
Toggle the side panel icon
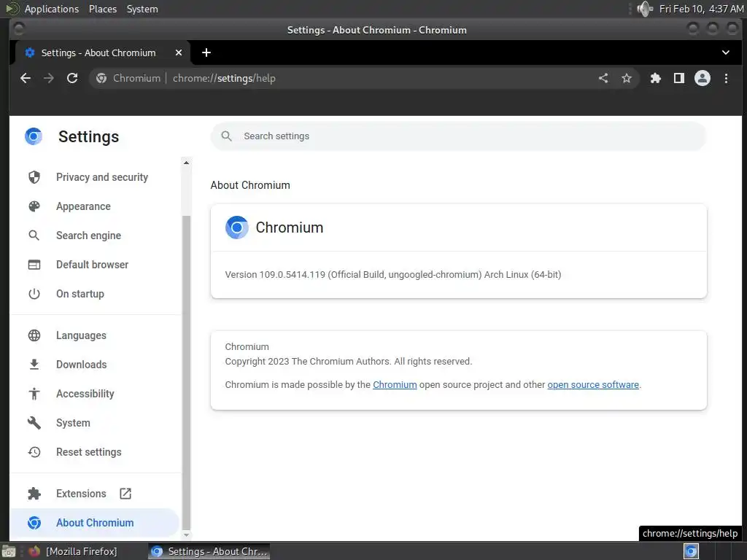[x=679, y=78]
